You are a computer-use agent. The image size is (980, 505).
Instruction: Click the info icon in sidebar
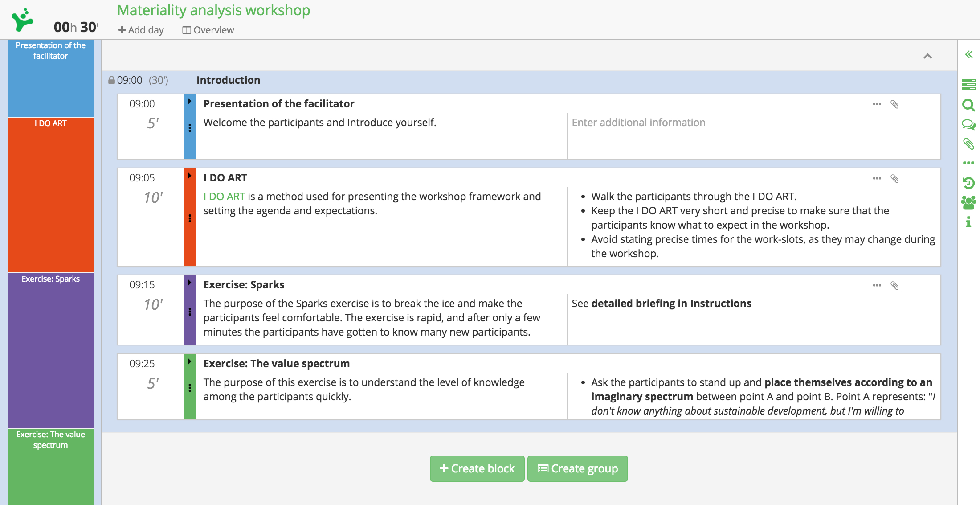(970, 226)
